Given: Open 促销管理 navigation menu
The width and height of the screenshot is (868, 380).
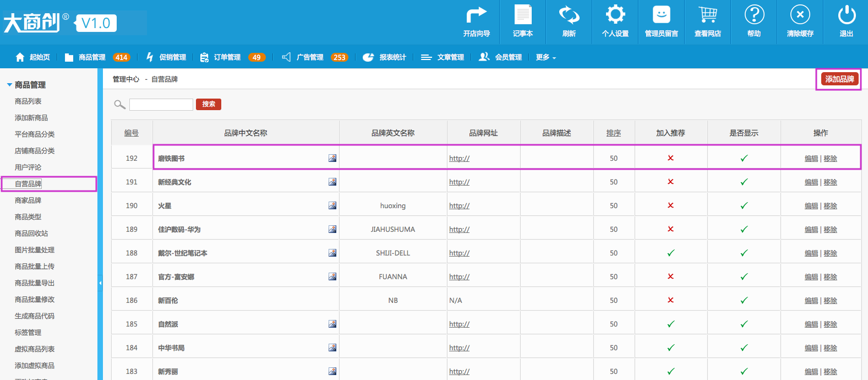Looking at the screenshot, I should click(x=166, y=57).
